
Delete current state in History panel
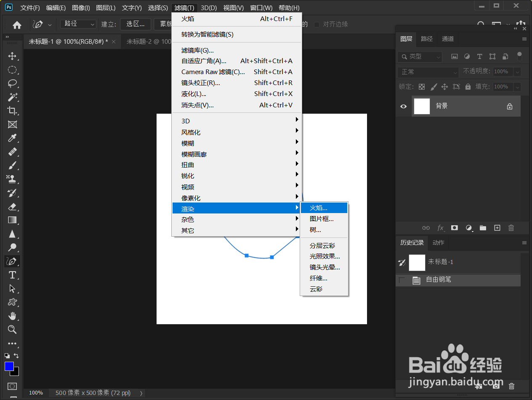[x=512, y=386]
